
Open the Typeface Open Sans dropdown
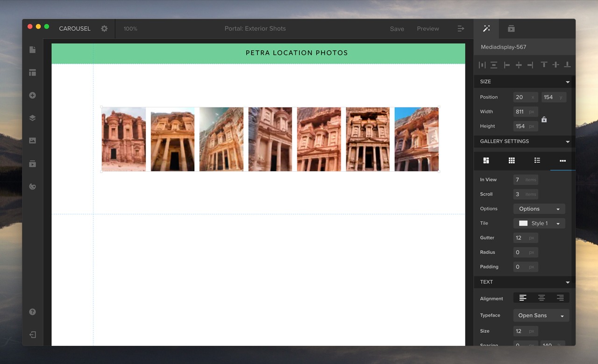click(x=541, y=315)
